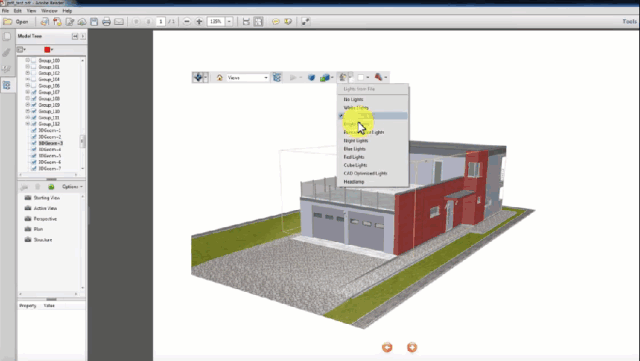Screen dimensions: 640x361
Task: Check the Group_100 visibility checkbox
Action: pyautogui.click(x=34, y=60)
